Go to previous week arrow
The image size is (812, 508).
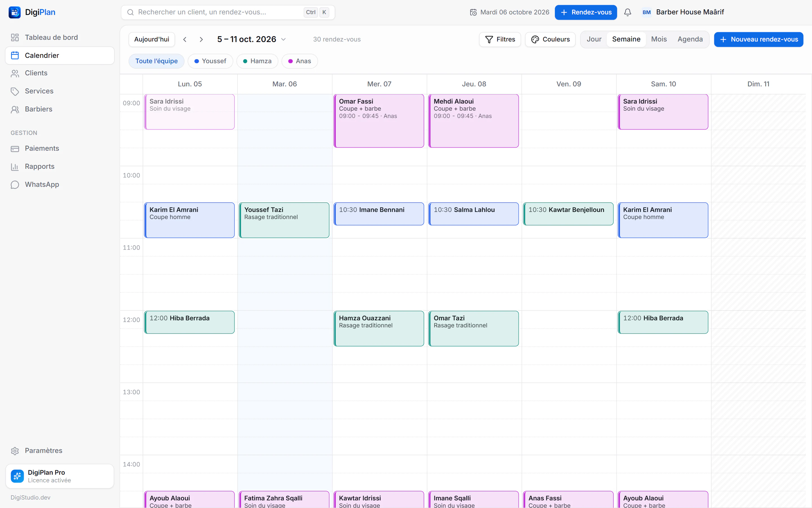(x=185, y=39)
